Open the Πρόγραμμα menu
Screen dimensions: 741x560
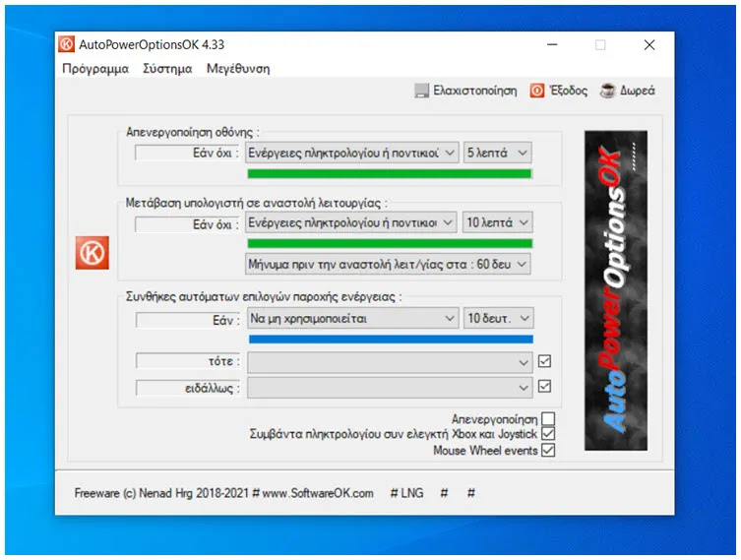(95, 69)
